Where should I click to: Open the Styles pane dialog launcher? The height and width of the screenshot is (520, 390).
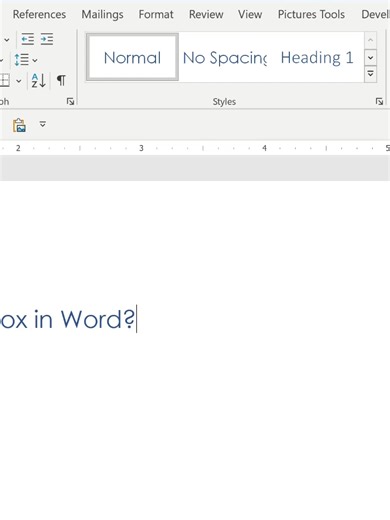(x=379, y=101)
